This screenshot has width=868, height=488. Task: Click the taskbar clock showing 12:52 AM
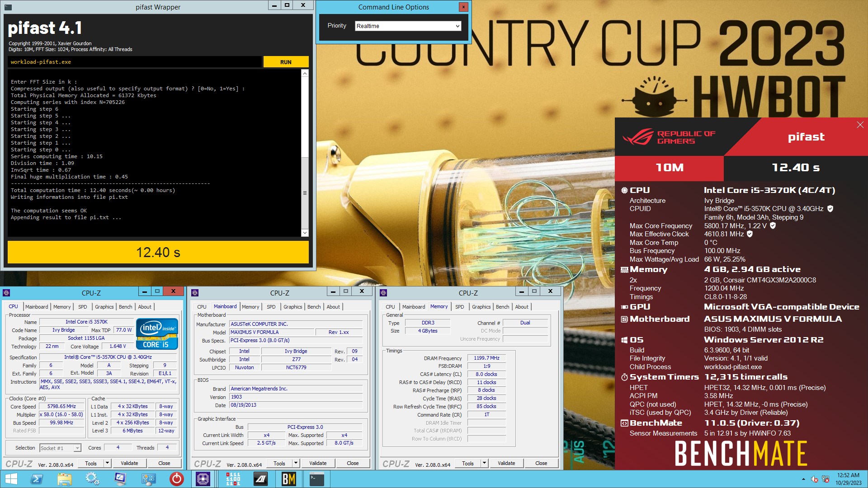(848, 479)
